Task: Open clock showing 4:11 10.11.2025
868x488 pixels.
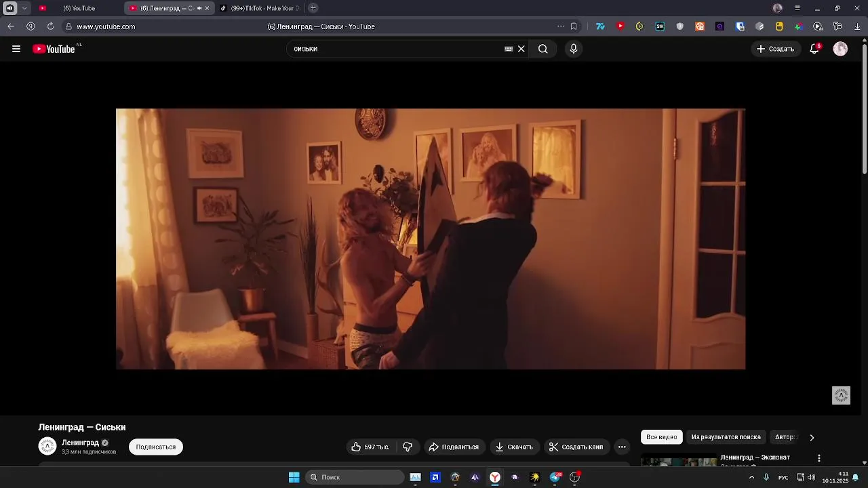Action: [835, 477]
